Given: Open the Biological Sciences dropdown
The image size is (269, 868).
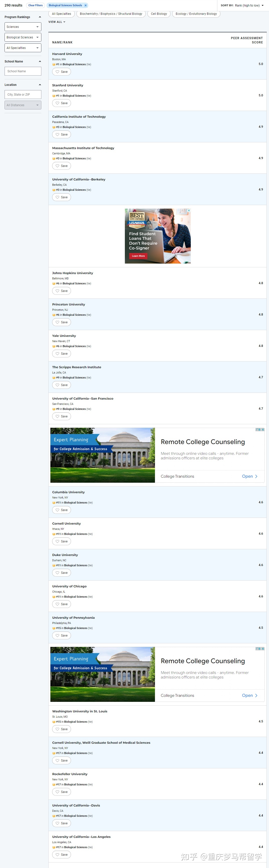Looking at the screenshot, I should click(23, 37).
